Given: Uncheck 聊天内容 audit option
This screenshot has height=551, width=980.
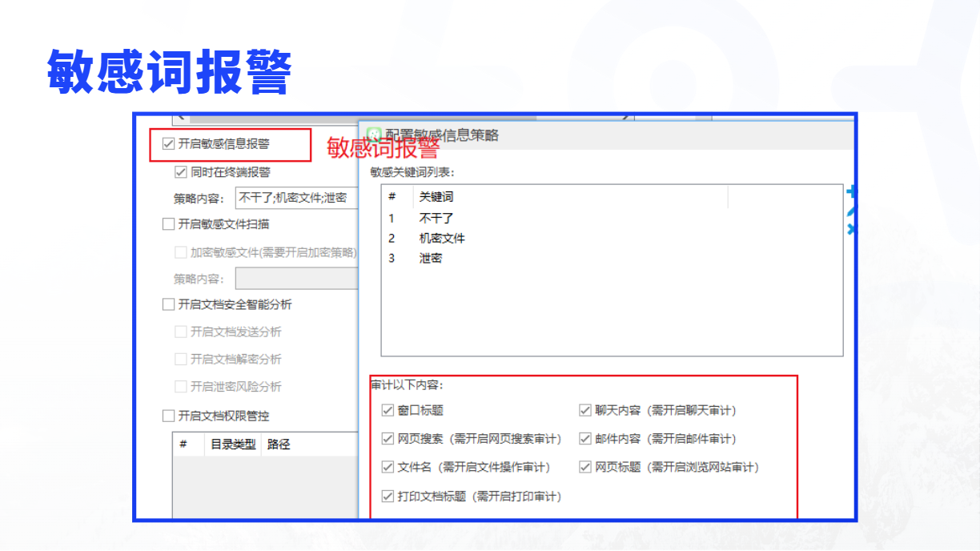Looking at the screenshot, I should pos(584,410).
